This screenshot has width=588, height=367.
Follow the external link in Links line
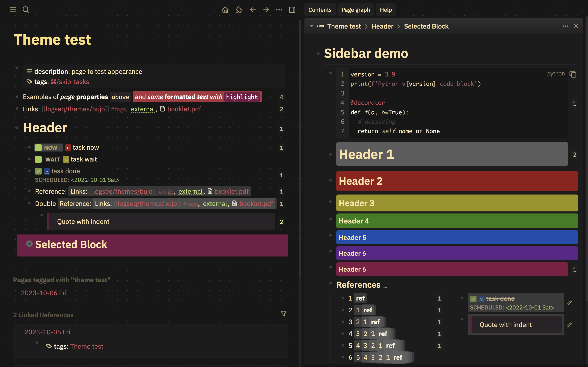tap(143, 109)
